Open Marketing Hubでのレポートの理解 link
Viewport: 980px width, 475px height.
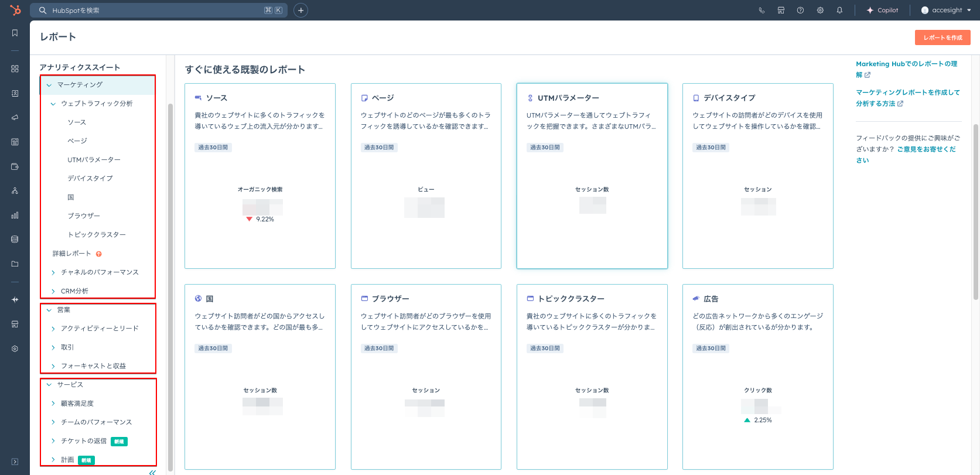point(907,69)
